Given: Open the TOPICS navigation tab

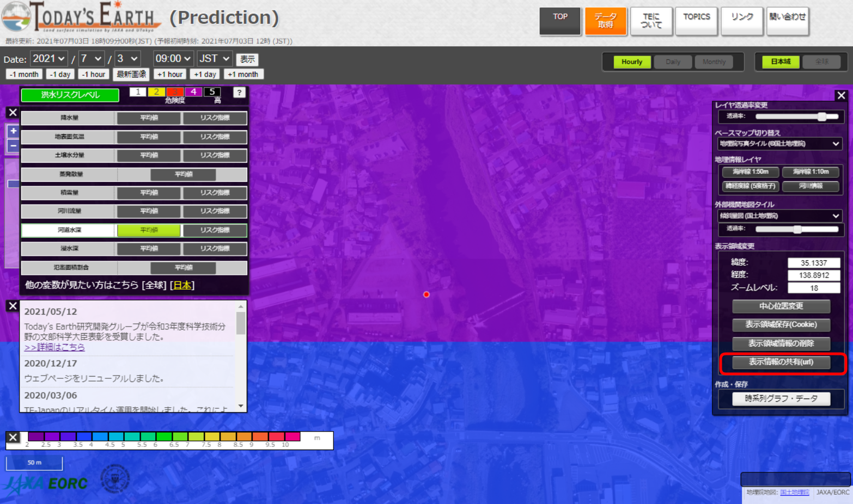Looking at the screenshot, I should click(696, 21).
